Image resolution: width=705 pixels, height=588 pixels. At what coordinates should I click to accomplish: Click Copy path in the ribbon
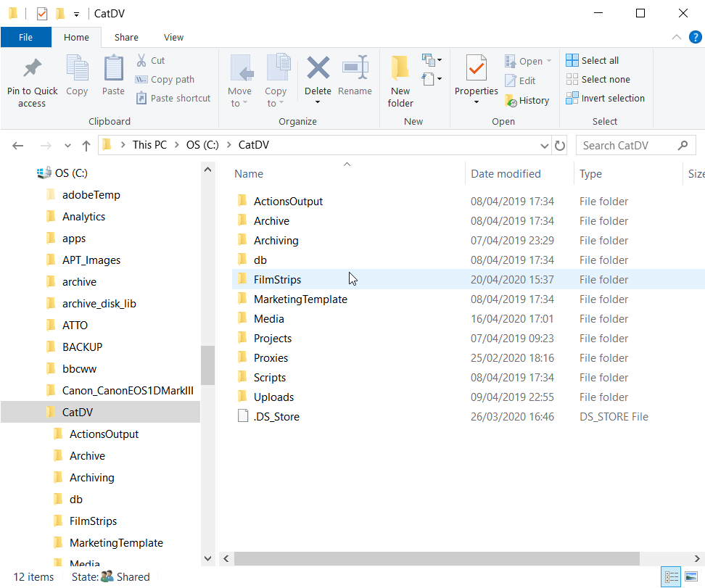click(165, 80)
